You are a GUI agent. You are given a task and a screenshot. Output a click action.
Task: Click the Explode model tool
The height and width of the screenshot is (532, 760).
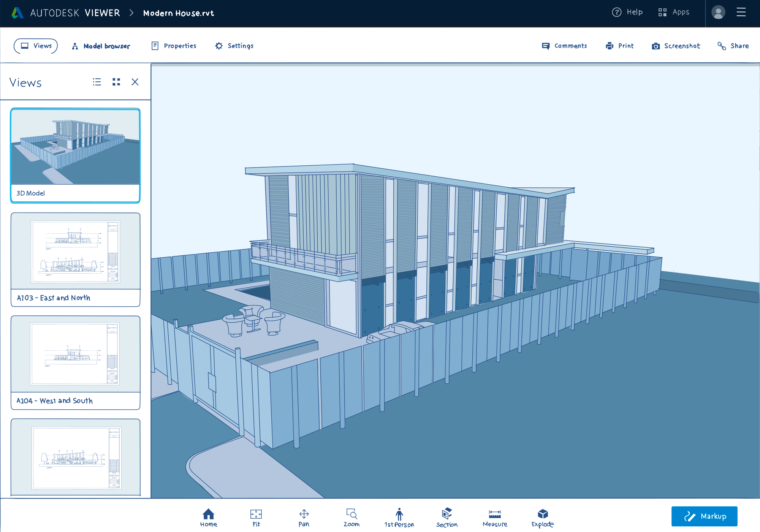click(x=543, y=518)
